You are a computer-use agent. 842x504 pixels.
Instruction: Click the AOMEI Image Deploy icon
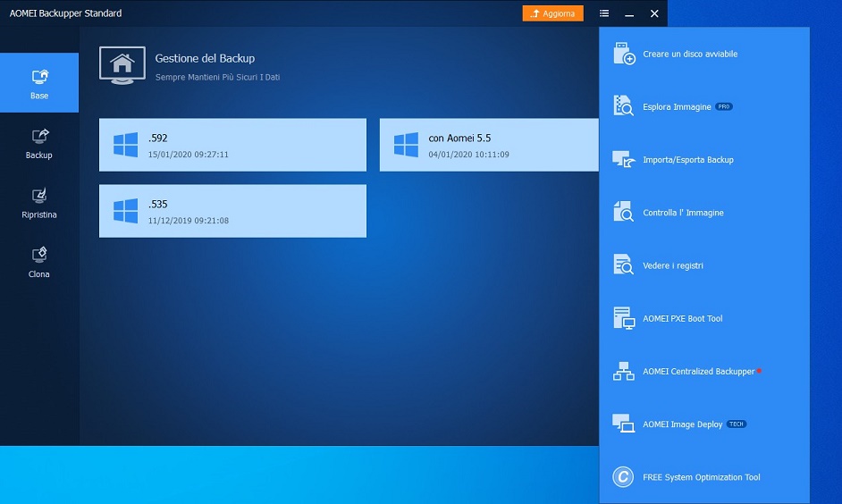623,424
